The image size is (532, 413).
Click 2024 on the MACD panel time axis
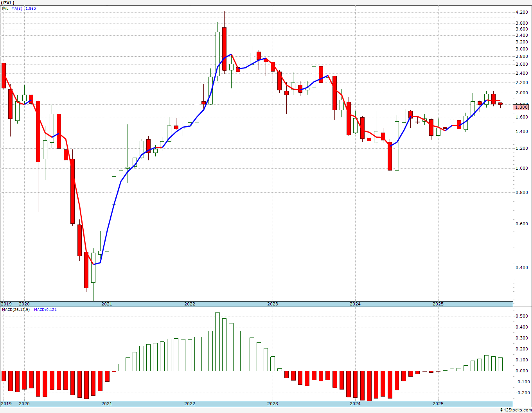[x=355, y=404]
